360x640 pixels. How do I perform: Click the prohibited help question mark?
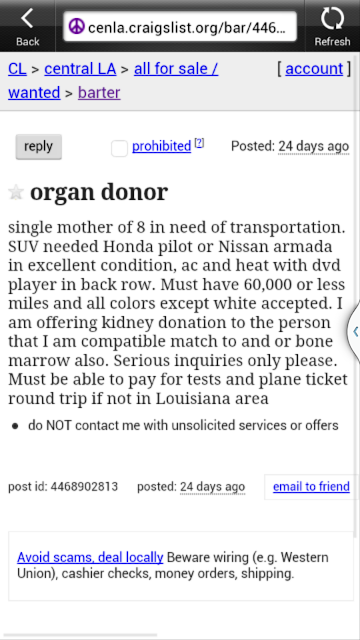199,142
